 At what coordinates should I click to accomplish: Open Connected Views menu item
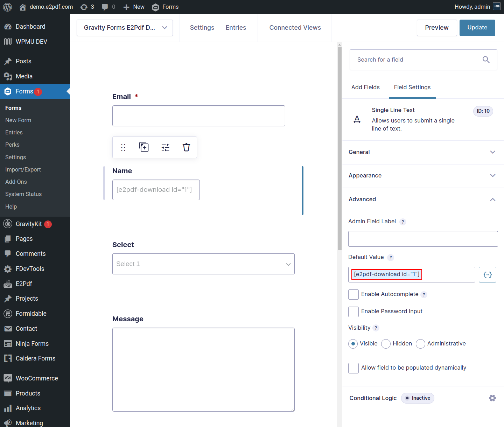295,28
